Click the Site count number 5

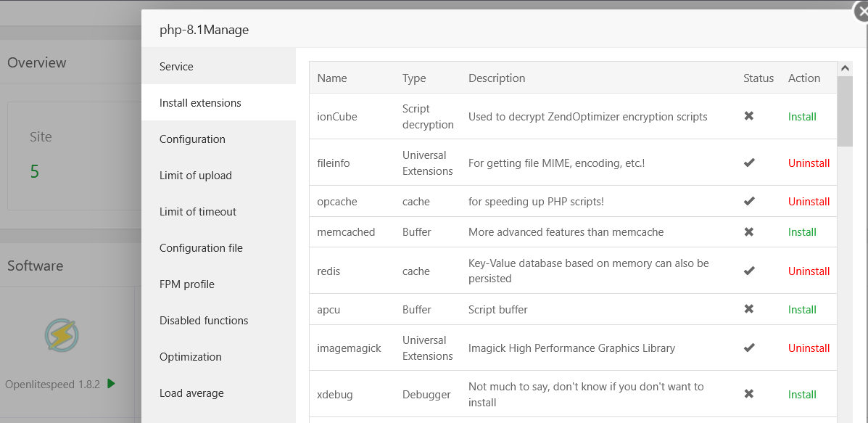(35, 172)
